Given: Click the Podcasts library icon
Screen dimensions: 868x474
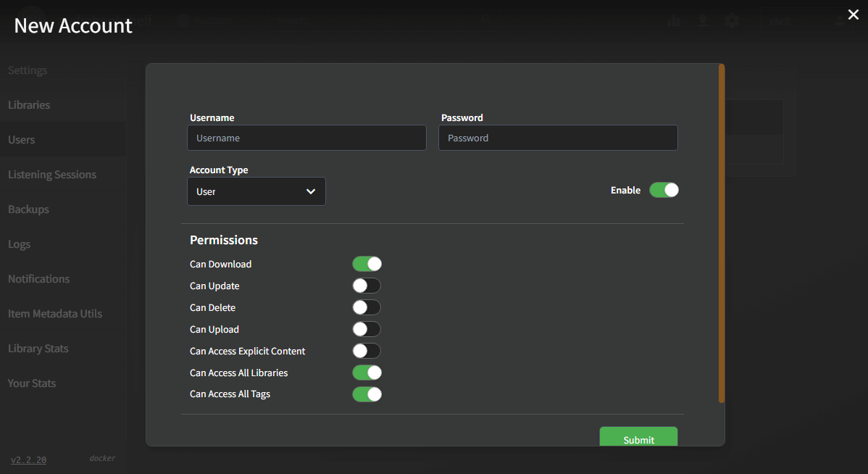Looking at the screenshot, I should point(183,20).
